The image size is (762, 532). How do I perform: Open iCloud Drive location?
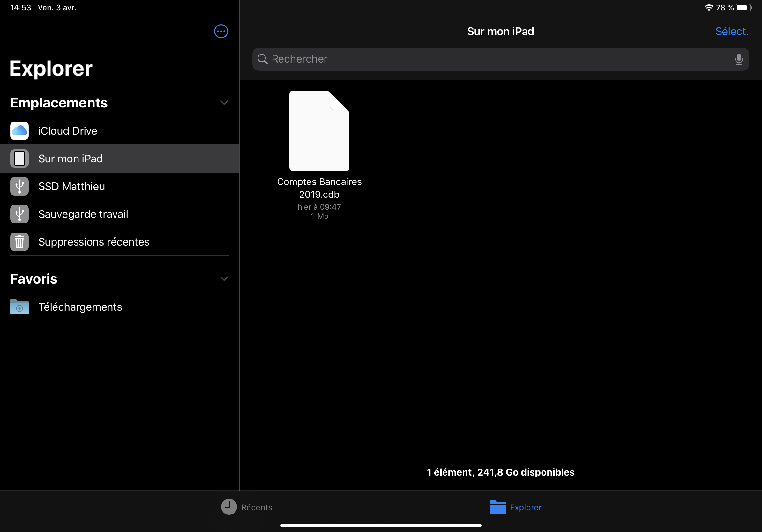click(119, 131)
